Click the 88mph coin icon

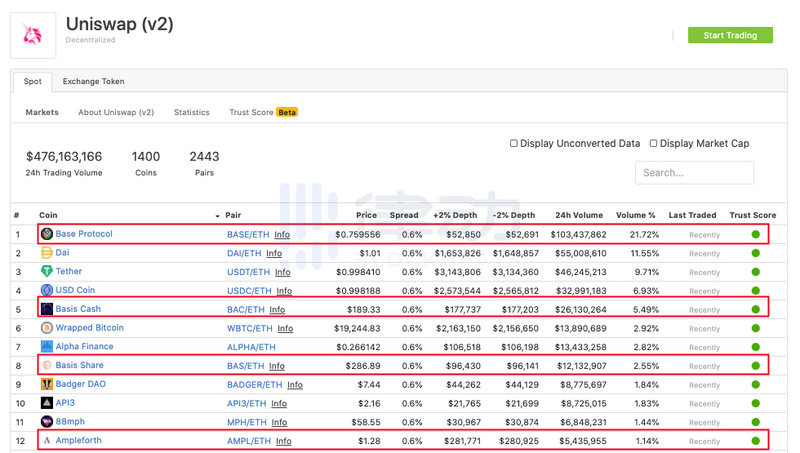[x=47, y=421]
